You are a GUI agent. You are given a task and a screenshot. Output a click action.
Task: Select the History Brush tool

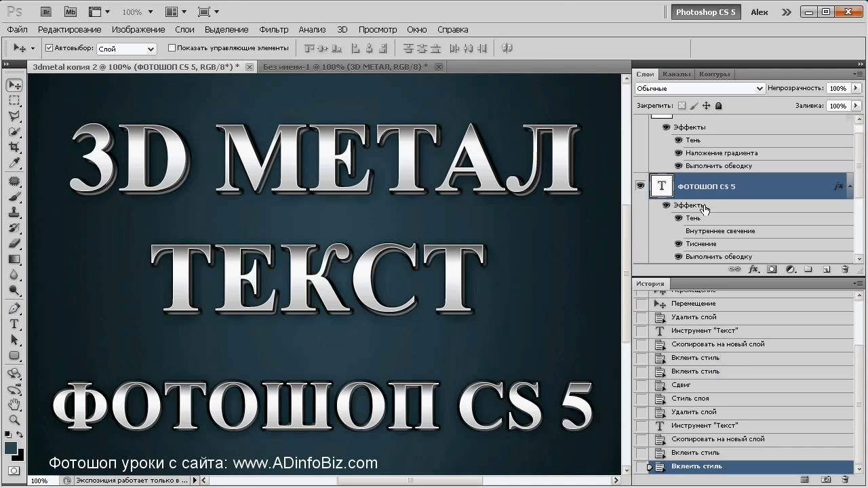pos(14,228)
